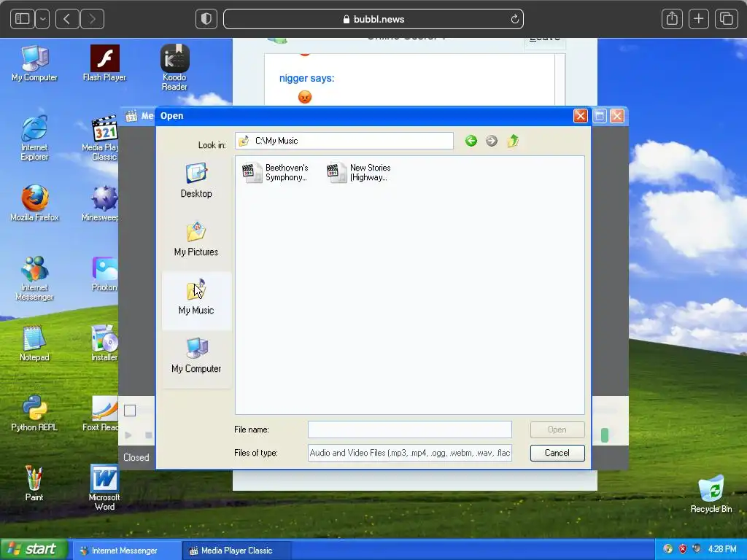Click the Open button in dialog

tap(557, 429)
